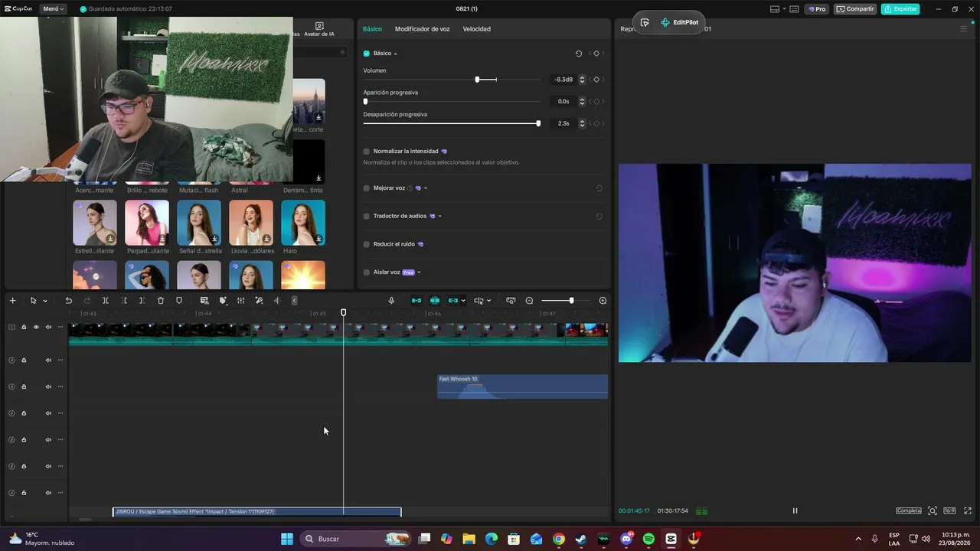Expand the Aislar voz options arrow
The height and width of the screenshot is (551, 980).
(420, 272)
